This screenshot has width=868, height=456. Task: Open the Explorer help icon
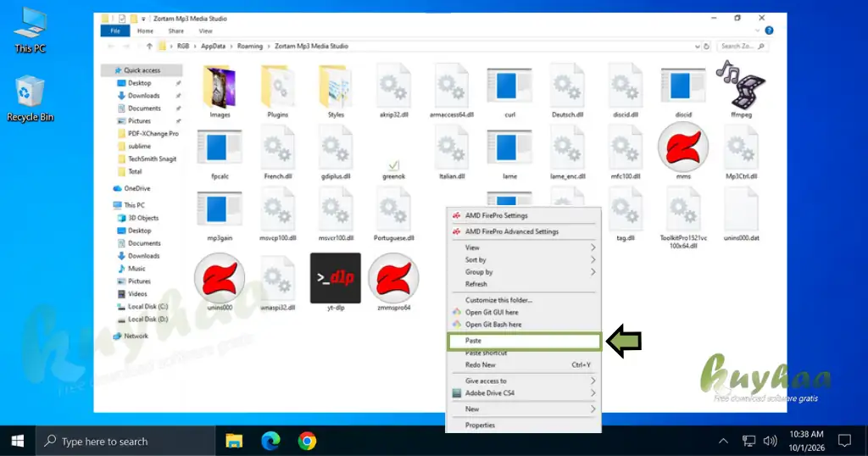(769, 31)
